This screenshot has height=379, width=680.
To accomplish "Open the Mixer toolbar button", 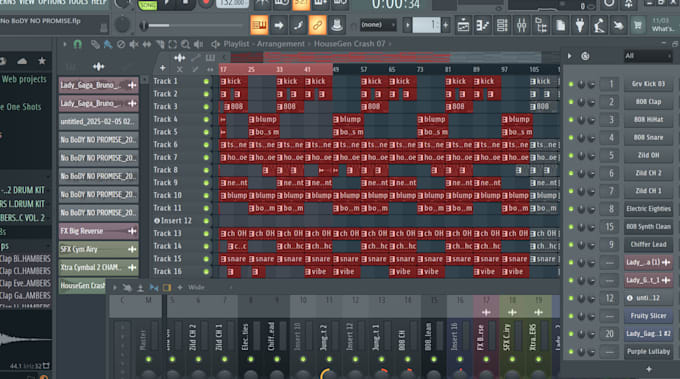I will tap(521, 26).
